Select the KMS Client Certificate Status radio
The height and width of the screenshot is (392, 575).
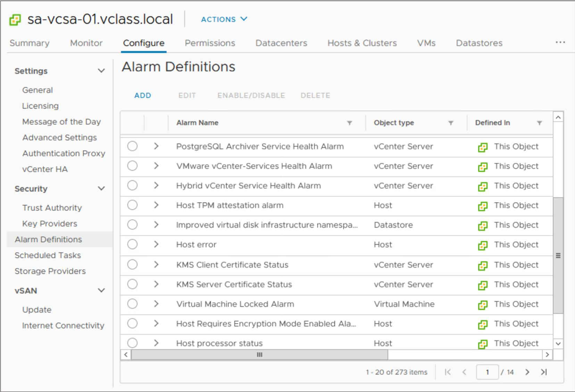132,265
